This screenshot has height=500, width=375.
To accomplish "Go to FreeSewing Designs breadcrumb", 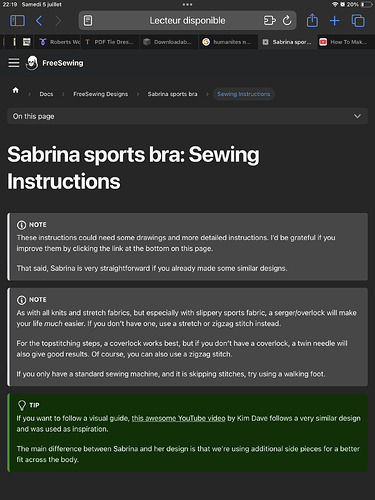I will (101, 94).
